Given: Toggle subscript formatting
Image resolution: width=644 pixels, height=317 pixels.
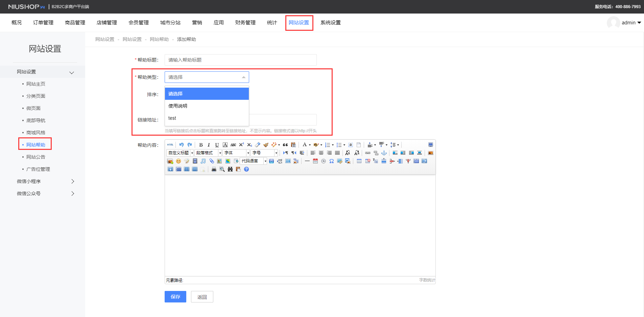Looking at the screenshot, I should 249,145.
